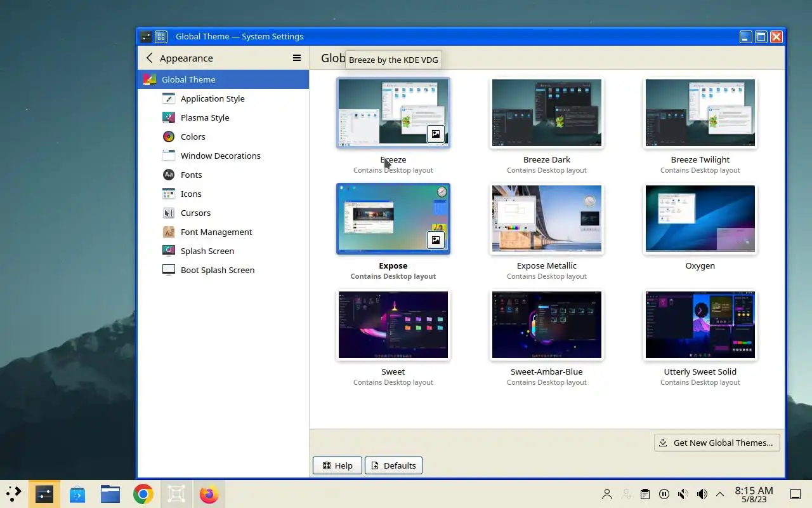Open Splash Screen settings
The image size is (812, 508).
pos(223,251)
